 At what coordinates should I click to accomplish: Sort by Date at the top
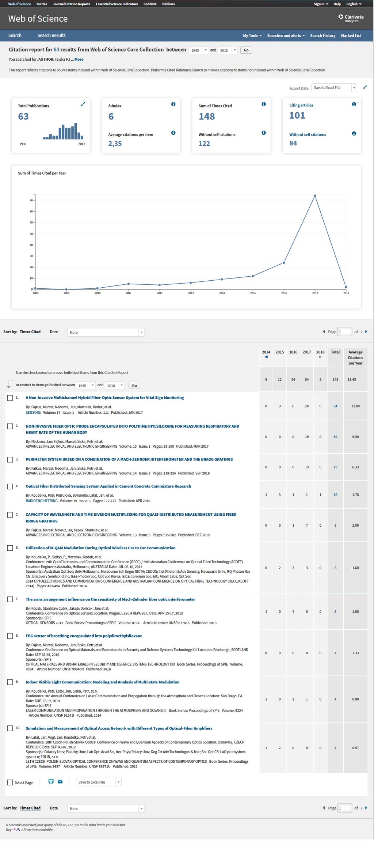click(x=54, y=332)
